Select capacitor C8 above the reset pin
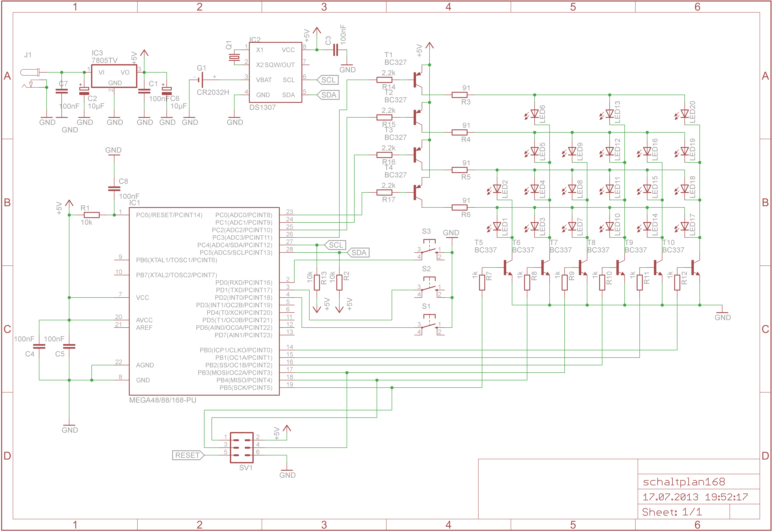 (114, 189)
